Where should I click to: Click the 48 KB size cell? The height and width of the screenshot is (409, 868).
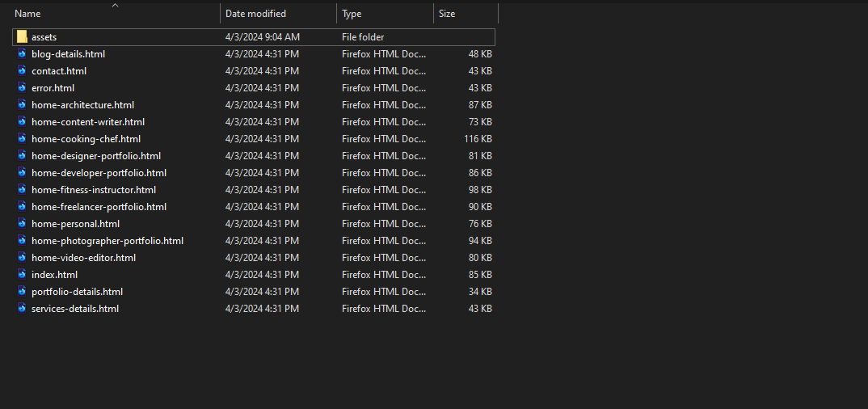480,54
